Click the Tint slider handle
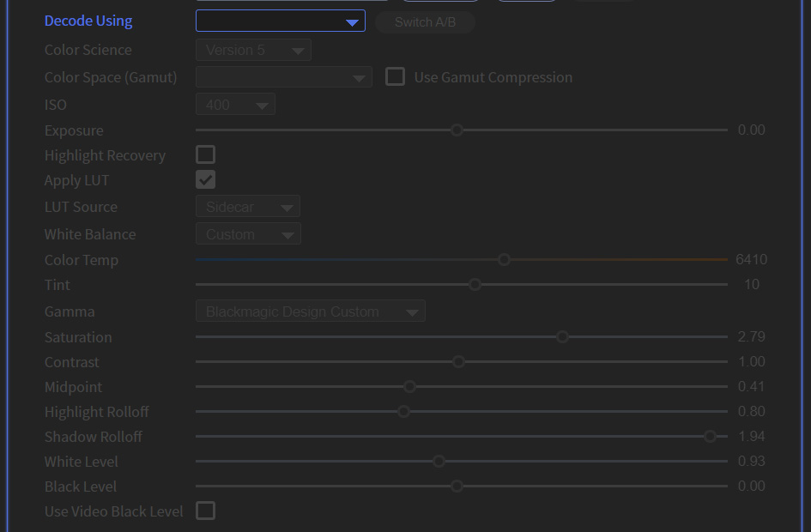The width and height of the screenshot is (811, 532). point(475,284)
